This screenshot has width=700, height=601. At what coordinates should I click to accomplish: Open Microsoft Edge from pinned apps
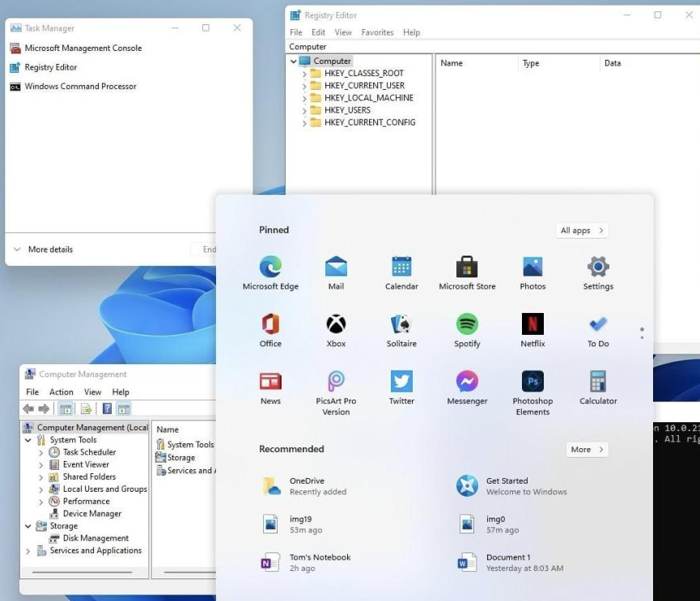[270, 267]
